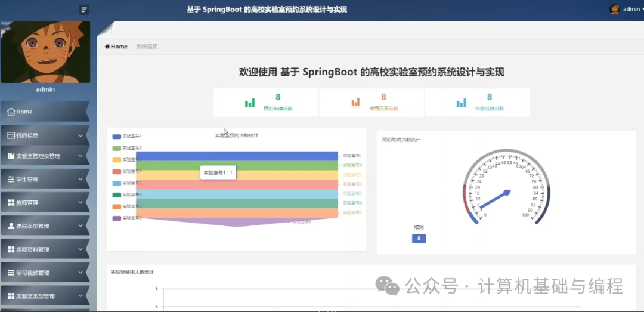Screen dimensions: 644x312
Task: Click the orange bar chart icon for 使用记录总数
Action: pyautogui.click(x=355, y=103)
